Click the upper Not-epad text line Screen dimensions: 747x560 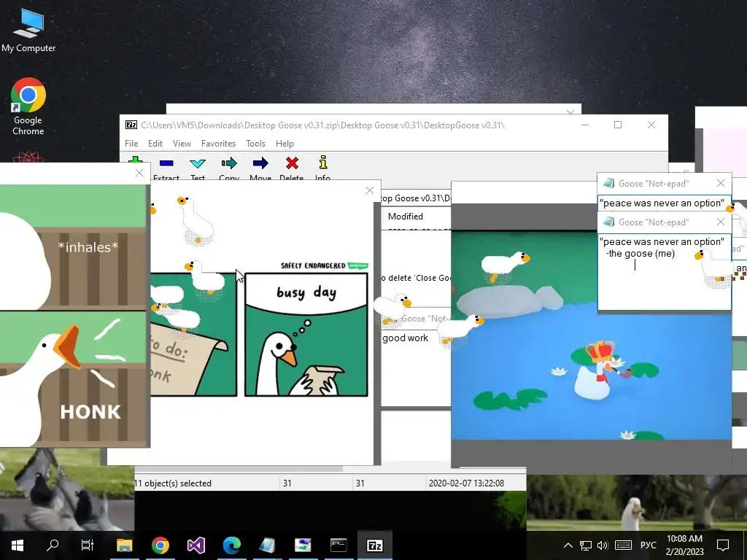click(662, 203)
